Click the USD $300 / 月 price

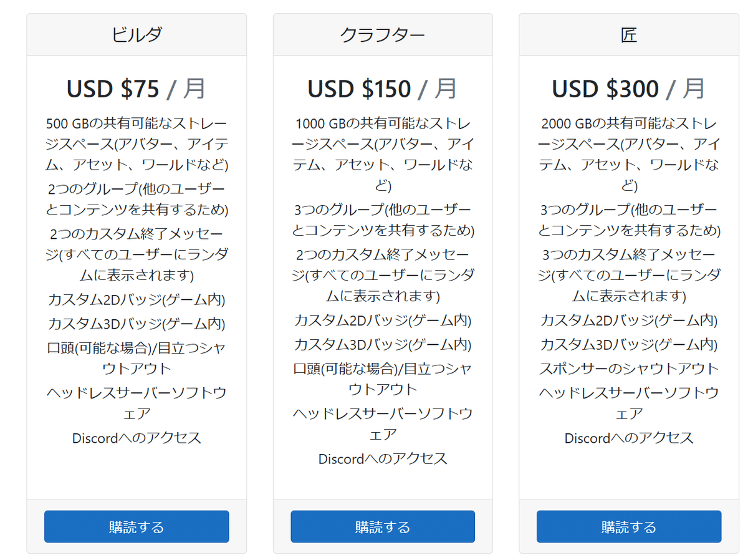click(x=629, y=89)
